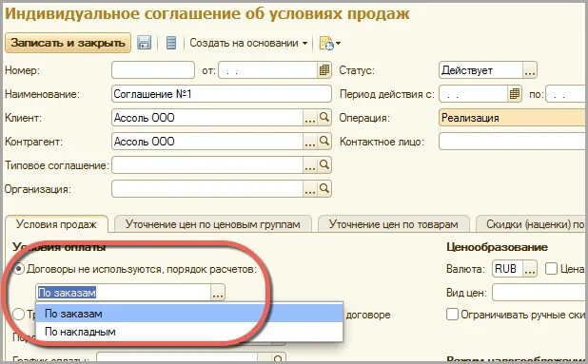Click the Типовое соглашение input field
This screenshot has height=364, width=588.
(207, 165)
